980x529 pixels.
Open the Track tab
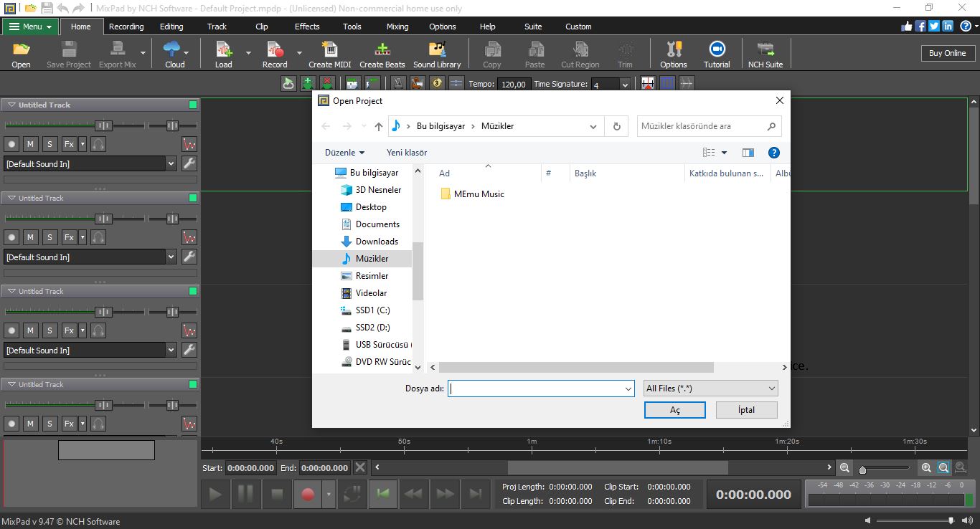[217, 27]
